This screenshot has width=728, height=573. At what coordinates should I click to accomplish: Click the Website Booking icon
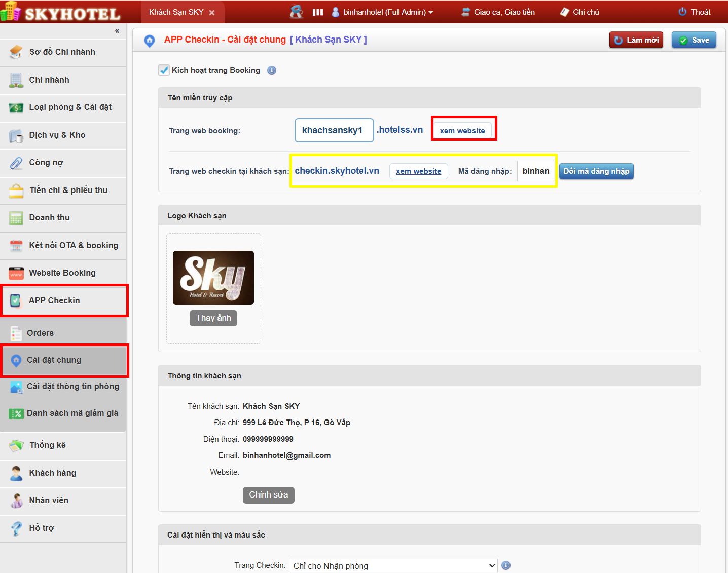[x=16, y=273]
